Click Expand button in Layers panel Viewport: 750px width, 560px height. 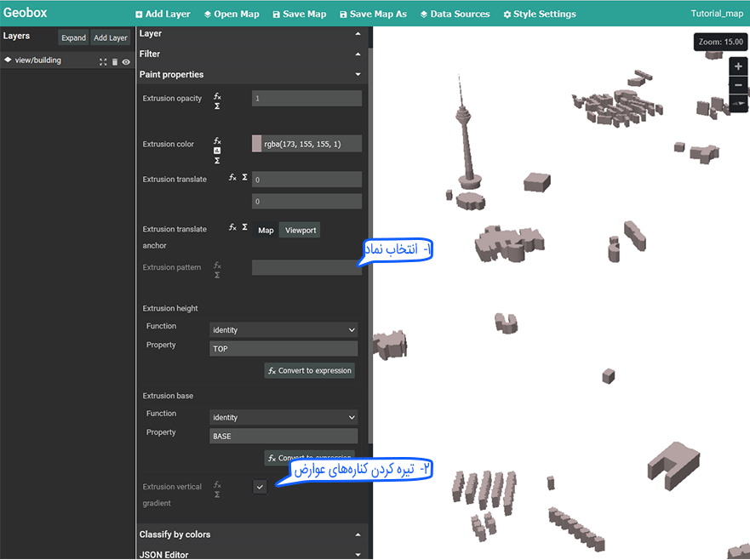tap(73, 38)
